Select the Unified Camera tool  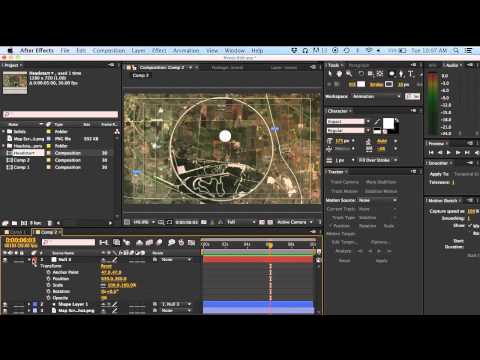point(370,74)
